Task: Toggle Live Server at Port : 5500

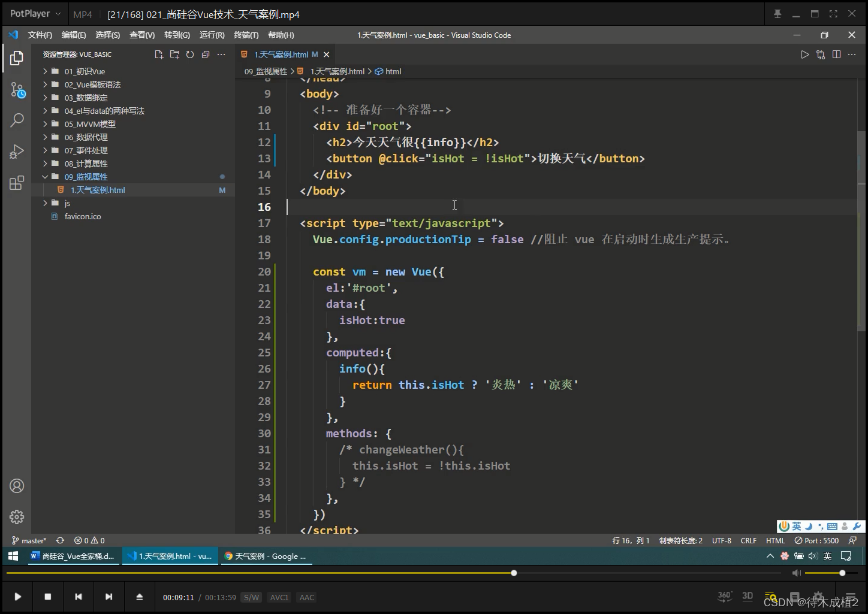Action: pos(817,540)
